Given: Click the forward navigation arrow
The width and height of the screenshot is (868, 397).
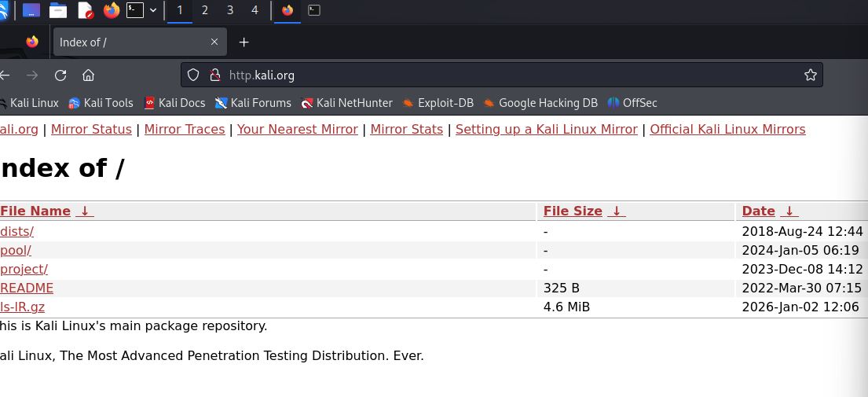Looking at the screenshot, I should pyautogui.click(x=32, y=75).
